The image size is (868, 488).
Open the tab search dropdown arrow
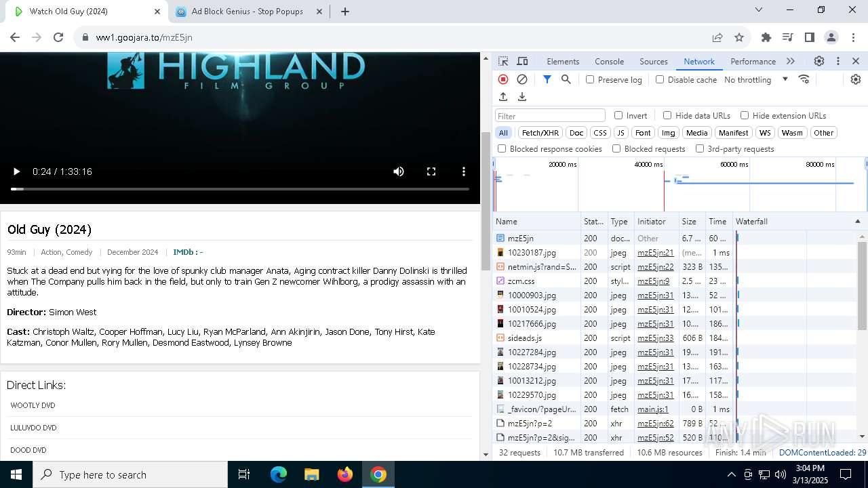pyautogui.click(x=759, y=9)
